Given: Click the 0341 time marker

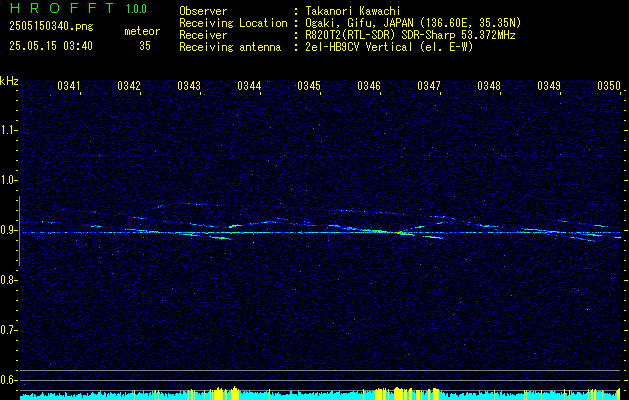Looking at the screenshot, I should click(x=69, y=86).
